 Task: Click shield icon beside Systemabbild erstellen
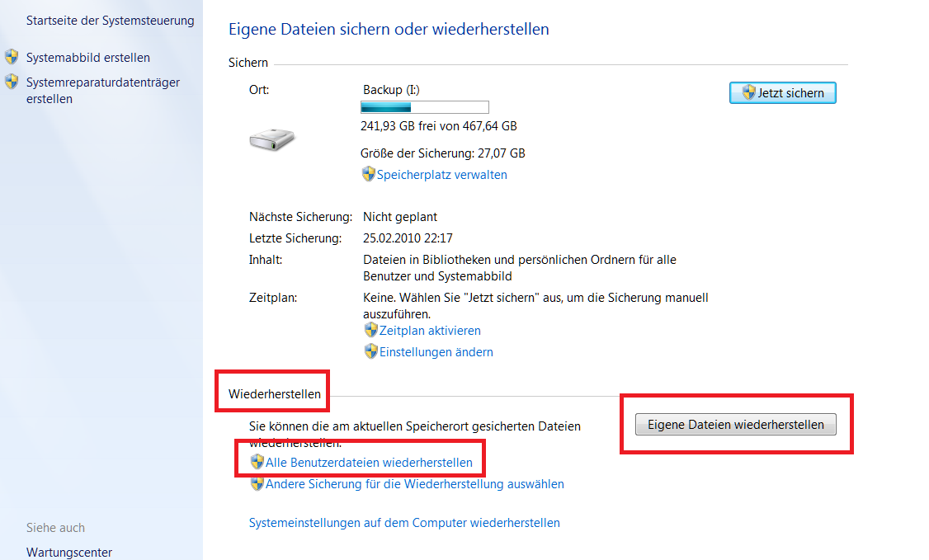tap(12, 57)
